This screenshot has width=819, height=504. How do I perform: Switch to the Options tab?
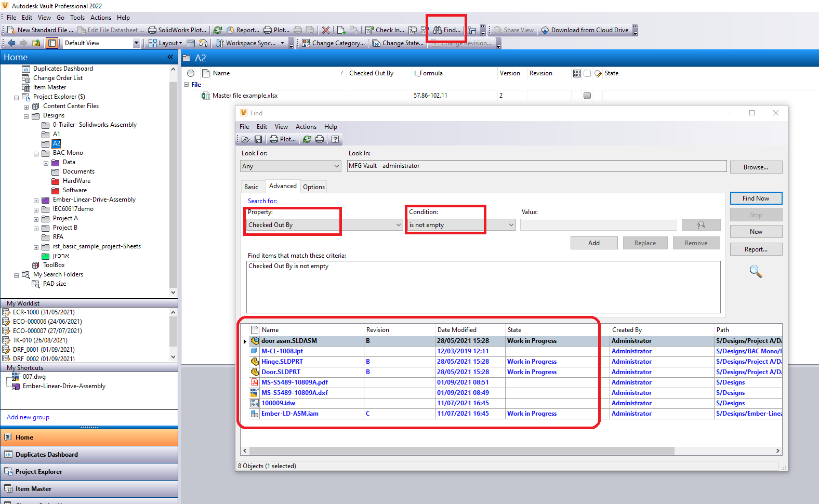(x=314, y=187)
